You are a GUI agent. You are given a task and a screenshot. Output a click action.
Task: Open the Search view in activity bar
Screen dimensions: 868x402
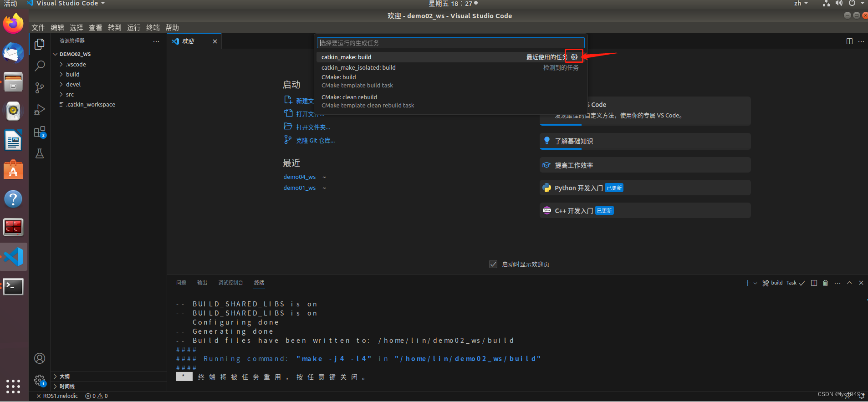40,66
